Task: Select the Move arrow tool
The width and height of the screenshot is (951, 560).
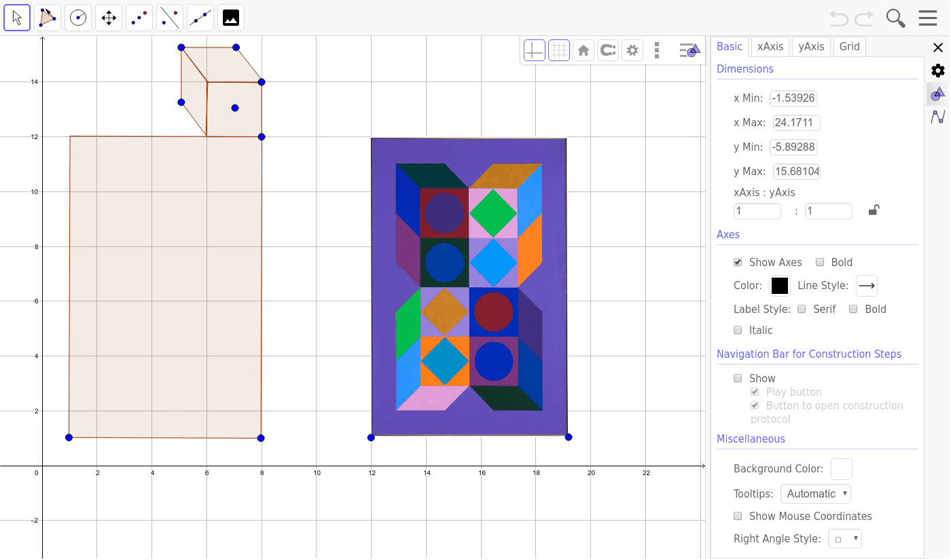Action: pyautogui.click(x=17, y=18)
